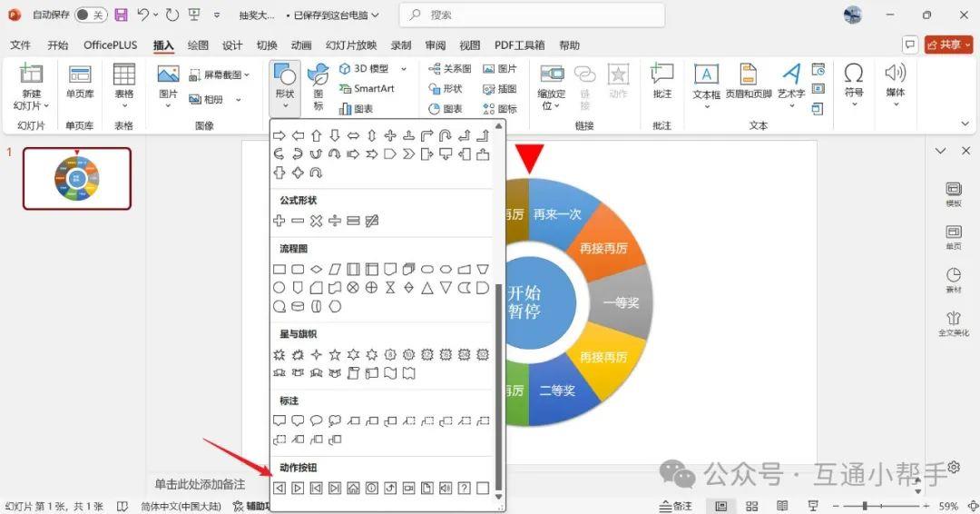Click the 辅助功能 accessibility status button
980x514 pixels.
point(250,506)
